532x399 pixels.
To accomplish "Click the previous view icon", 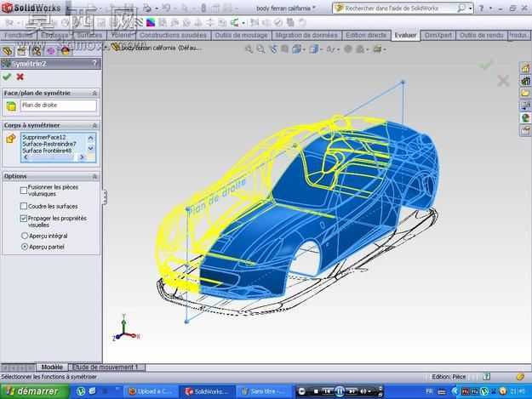I will tap(272, 49).
